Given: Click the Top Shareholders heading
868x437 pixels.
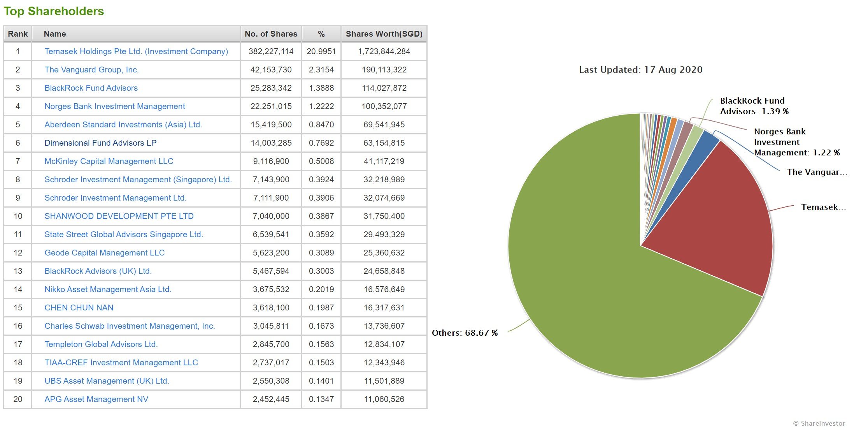Looking at the screenshot, I should (54, 11).
